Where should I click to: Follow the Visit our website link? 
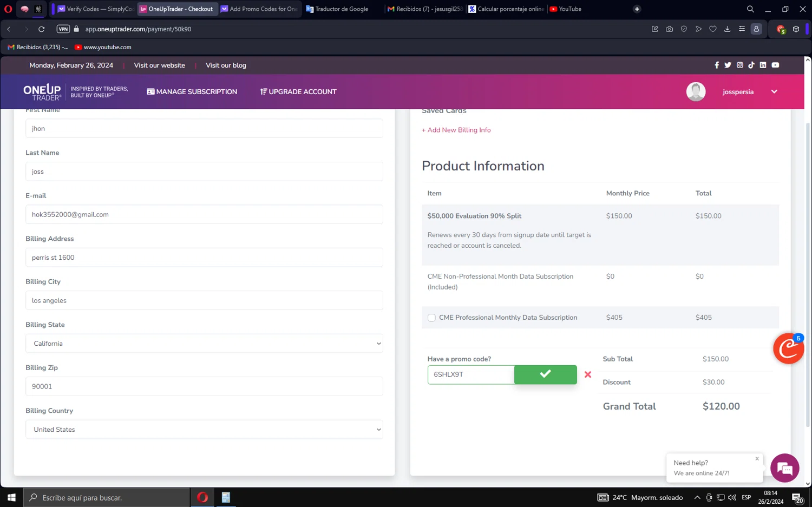(x=160, y=65)
